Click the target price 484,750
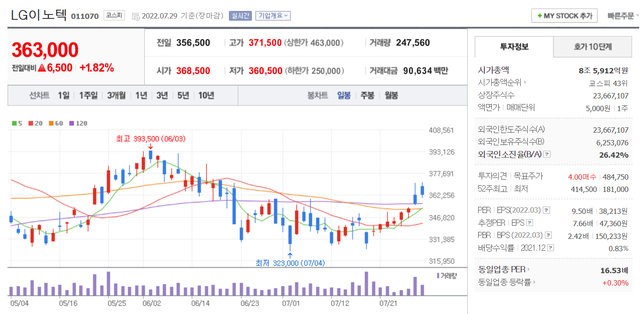This screenshot has width=644, height=314. (x=615, y=177)
